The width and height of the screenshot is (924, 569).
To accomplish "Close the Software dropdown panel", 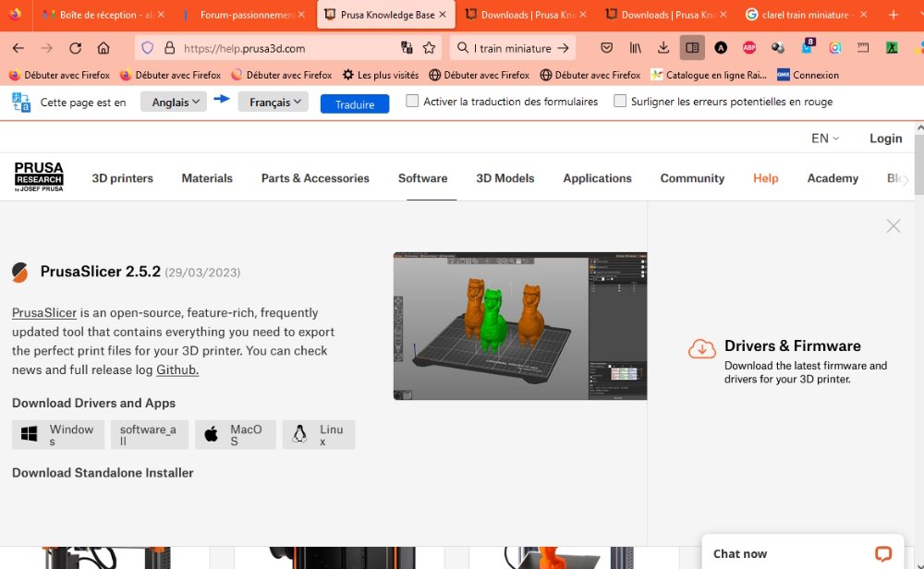I will pos(894,226).
